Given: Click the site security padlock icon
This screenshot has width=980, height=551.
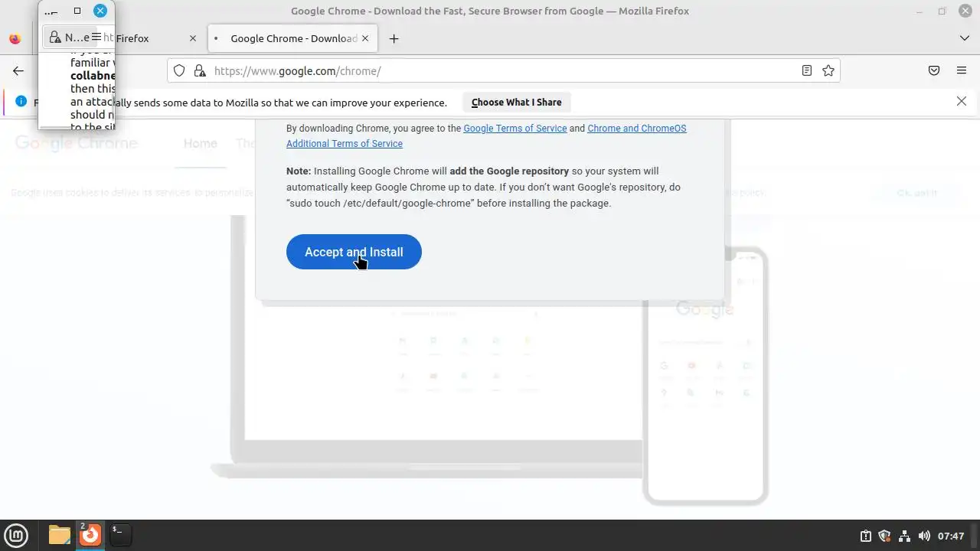Looking at the screenshot, I should point(200,70).
